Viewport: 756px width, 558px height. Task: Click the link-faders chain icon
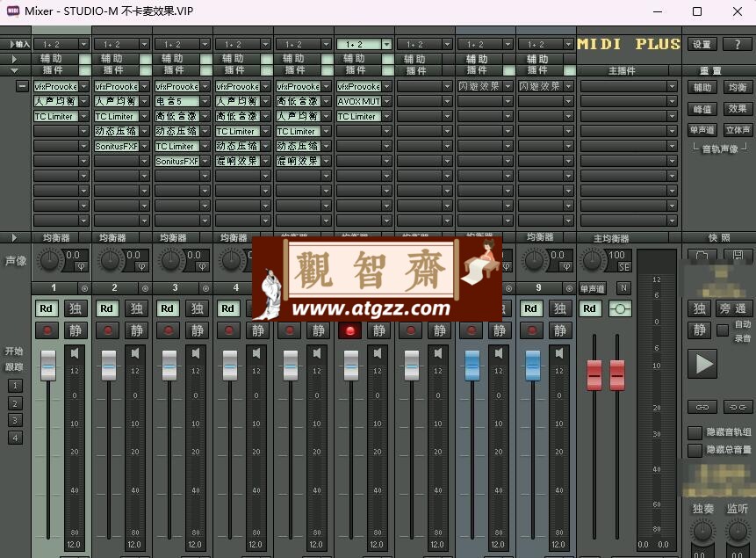click(x=702, y=408)
